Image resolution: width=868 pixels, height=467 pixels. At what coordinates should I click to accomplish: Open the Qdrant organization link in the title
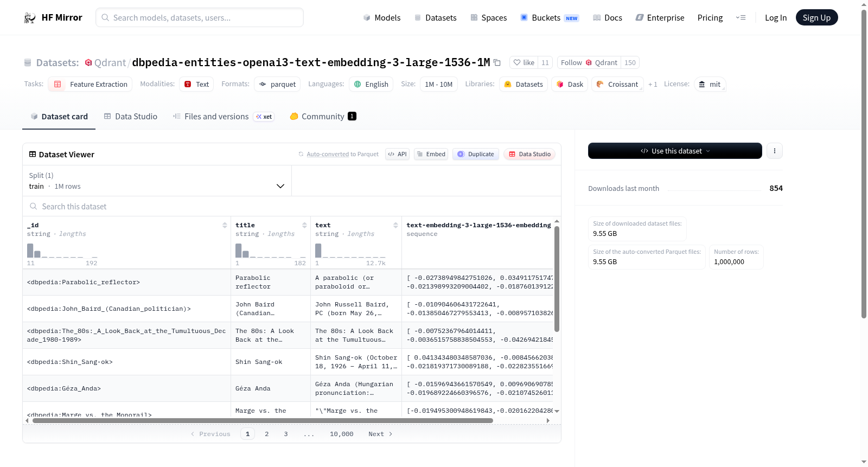pyautogui.click(x=110, y=62)
